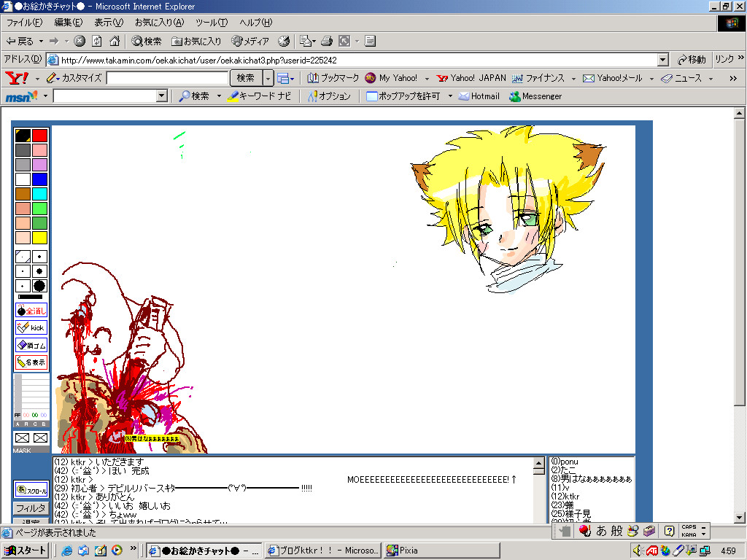Image resolution: width=747 pixels, height=560 pixels.
Task: Click the スタート start button
Action: [26, 551]
